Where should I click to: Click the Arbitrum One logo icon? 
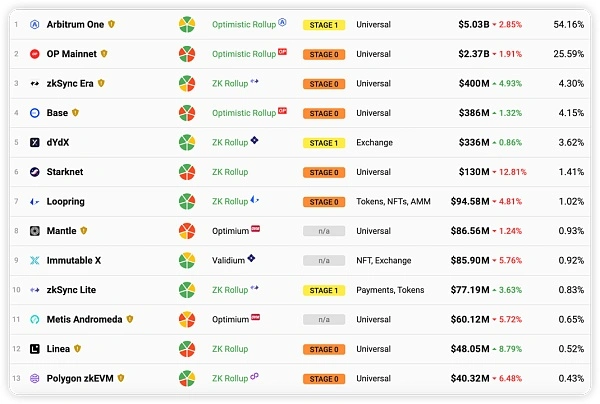click(34, 25)
